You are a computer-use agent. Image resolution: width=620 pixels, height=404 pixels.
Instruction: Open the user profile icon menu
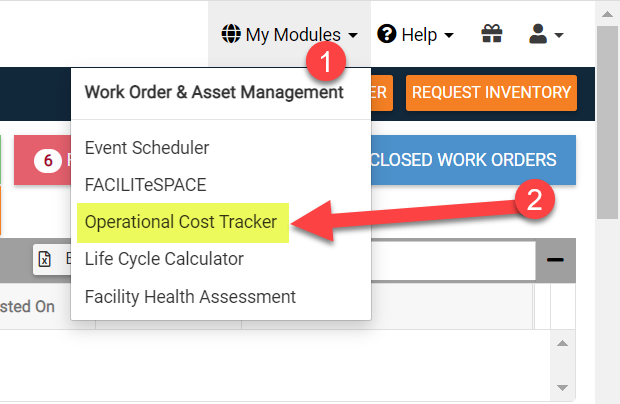[x=538, y=35]
